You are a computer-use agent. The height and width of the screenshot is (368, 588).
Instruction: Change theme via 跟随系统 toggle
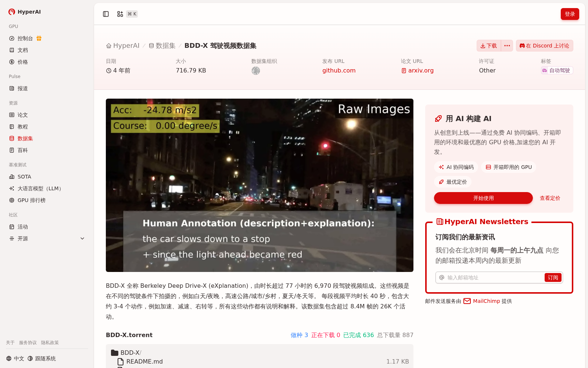click(42, 358)
